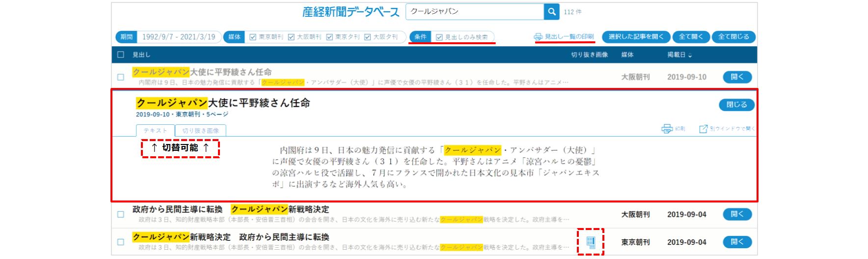Expand the 2019-09-04 大阪朝刊 article with 開く
This screenshot has width=868, height=259.
[x=737, y=214]
